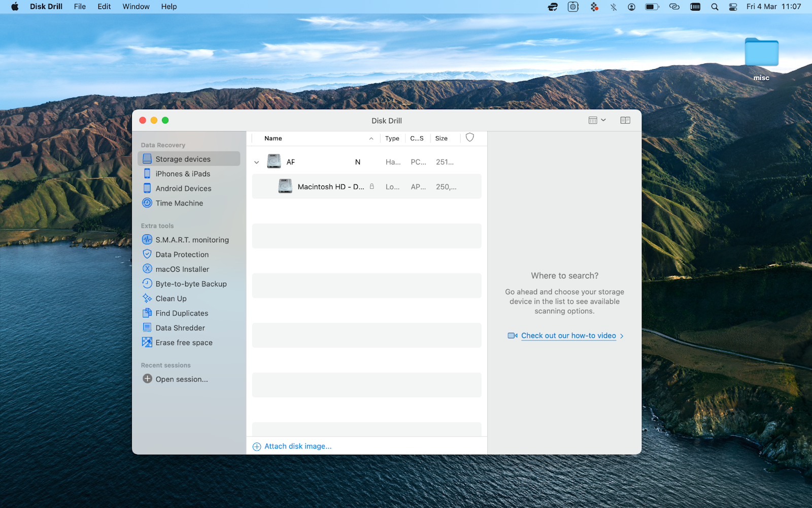Select Android Devices recovery option
812x508 pixels.
[183, 188]
